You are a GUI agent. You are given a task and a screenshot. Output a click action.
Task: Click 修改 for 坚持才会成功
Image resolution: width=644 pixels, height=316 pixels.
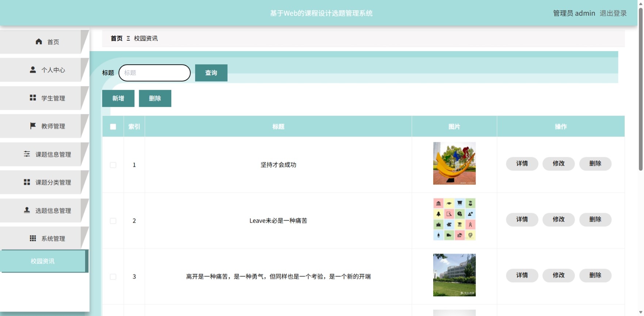[x=559, y=164]
